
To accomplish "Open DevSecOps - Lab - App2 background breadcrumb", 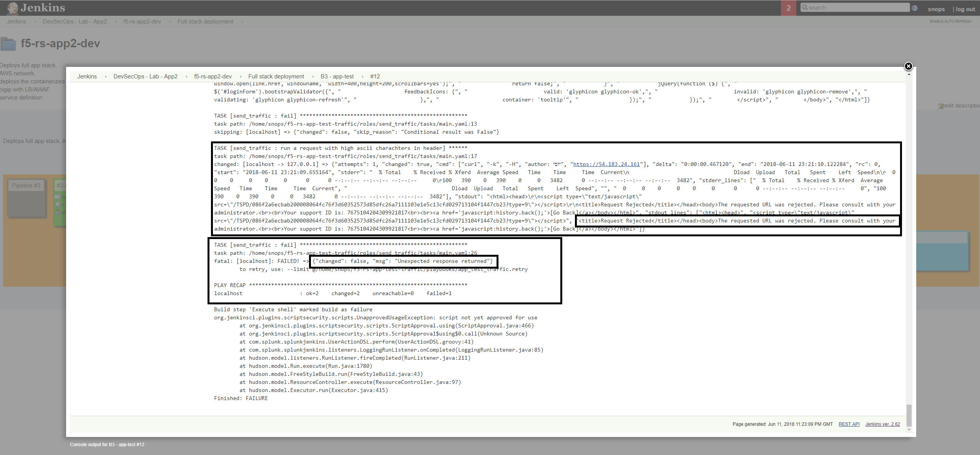I will pyautogui.click(x=75, y=22).
